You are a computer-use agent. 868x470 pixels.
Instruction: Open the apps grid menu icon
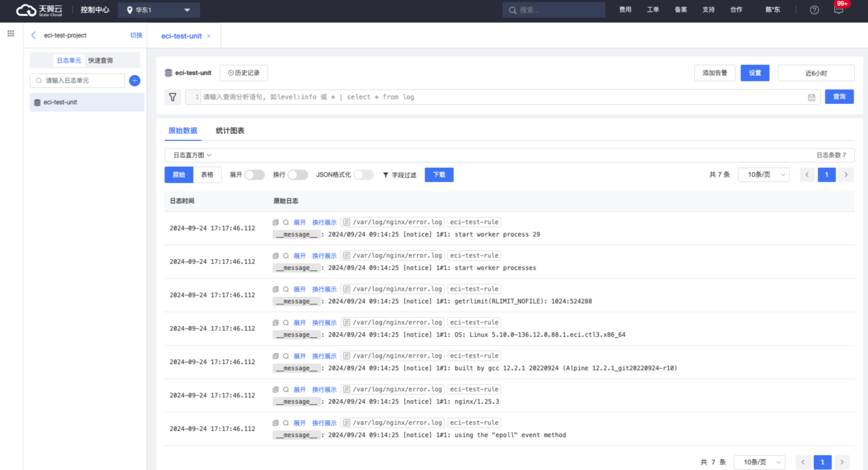pos(11,33)
